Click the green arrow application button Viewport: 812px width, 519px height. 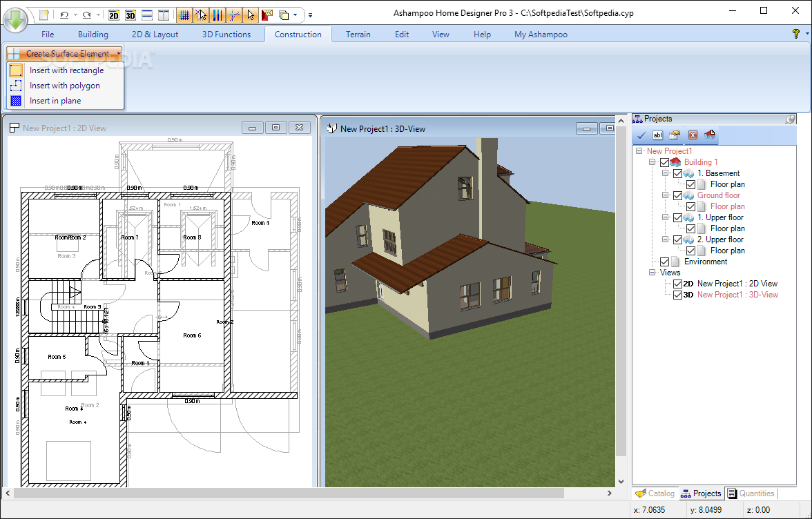coord(15,19)
